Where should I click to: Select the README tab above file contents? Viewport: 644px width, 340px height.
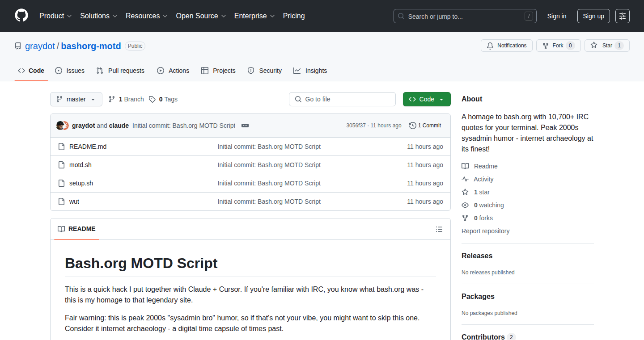click(77, 229)
